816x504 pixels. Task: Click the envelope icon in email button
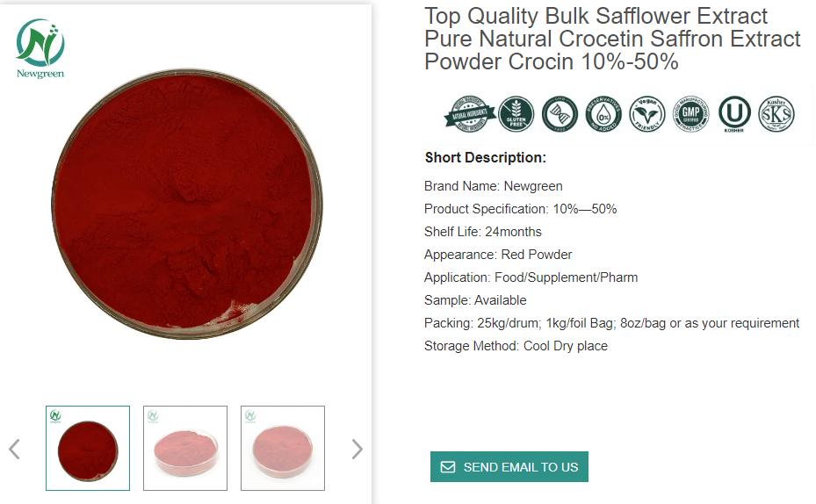[448, 467]
